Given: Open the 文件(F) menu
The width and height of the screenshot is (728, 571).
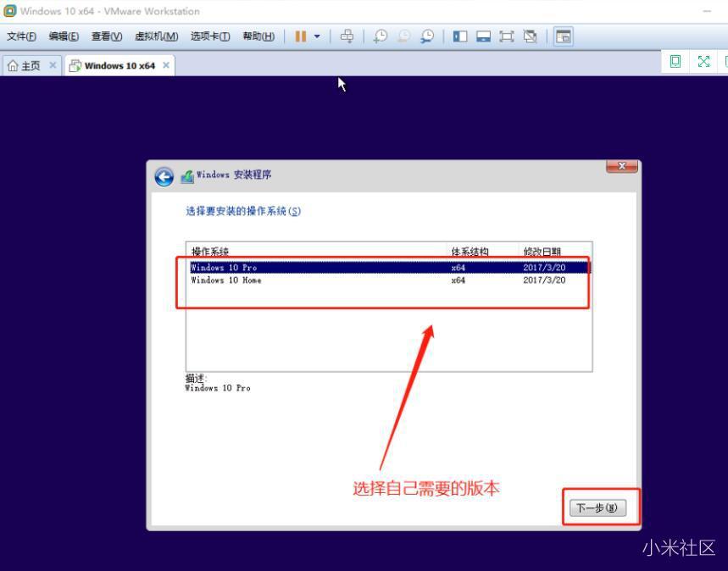Looking at the screenshot, I should point(21,36).
